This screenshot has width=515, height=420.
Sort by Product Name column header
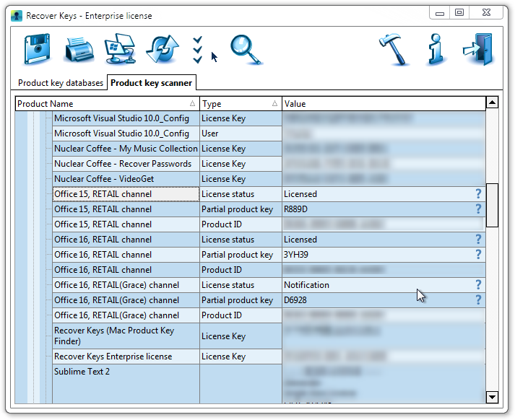pos(108,104)
